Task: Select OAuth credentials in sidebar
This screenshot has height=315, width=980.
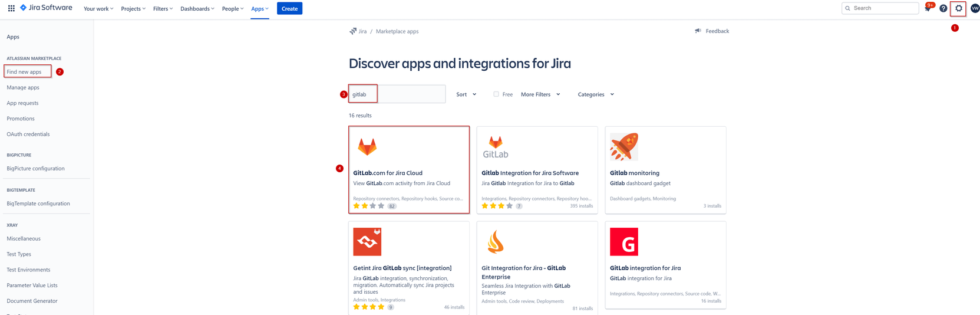Action: point(28,134)
